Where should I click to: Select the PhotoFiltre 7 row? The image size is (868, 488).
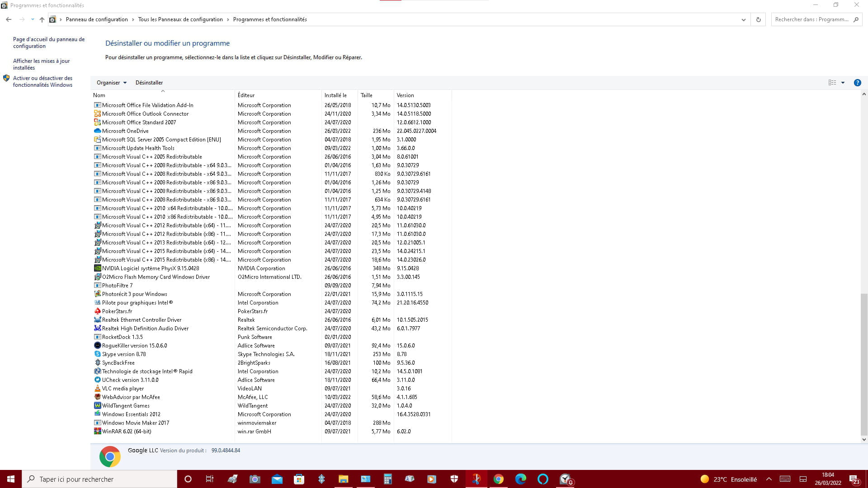(272, 286)
